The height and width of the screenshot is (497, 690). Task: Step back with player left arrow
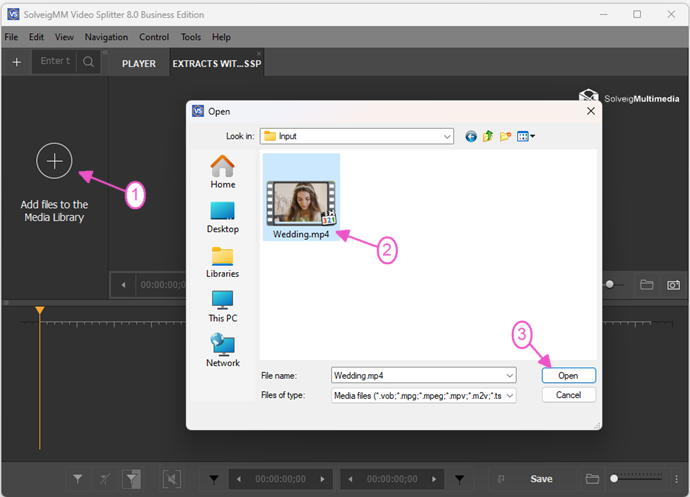(123, 285)
